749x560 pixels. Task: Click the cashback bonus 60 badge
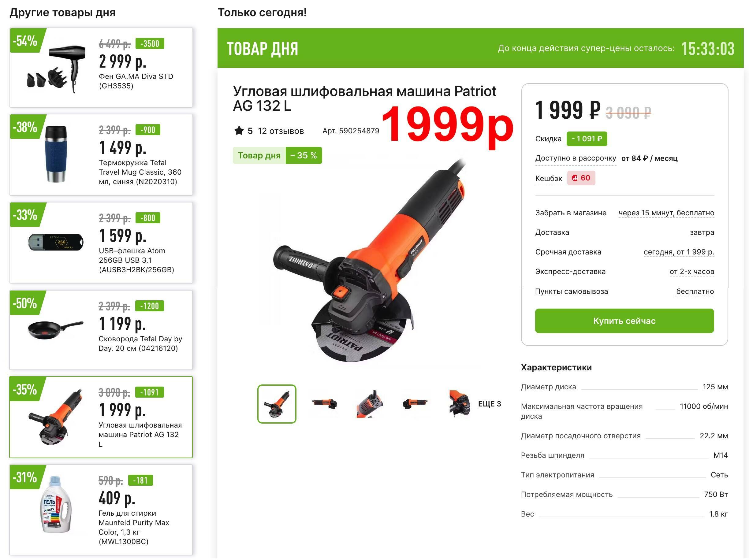581,178
